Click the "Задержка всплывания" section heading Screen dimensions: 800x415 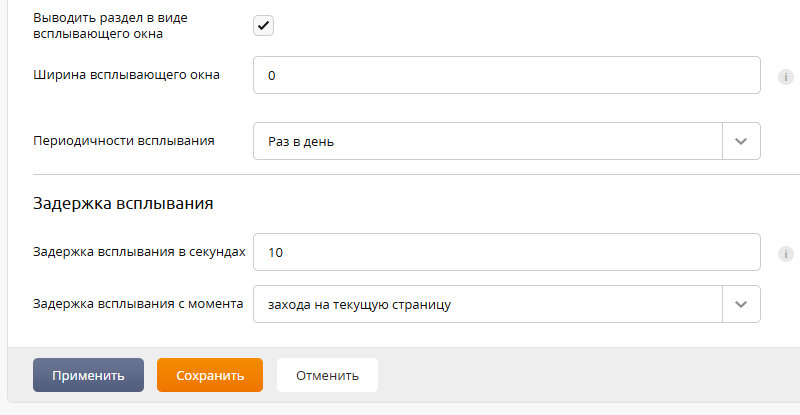[x=123, y=203]
